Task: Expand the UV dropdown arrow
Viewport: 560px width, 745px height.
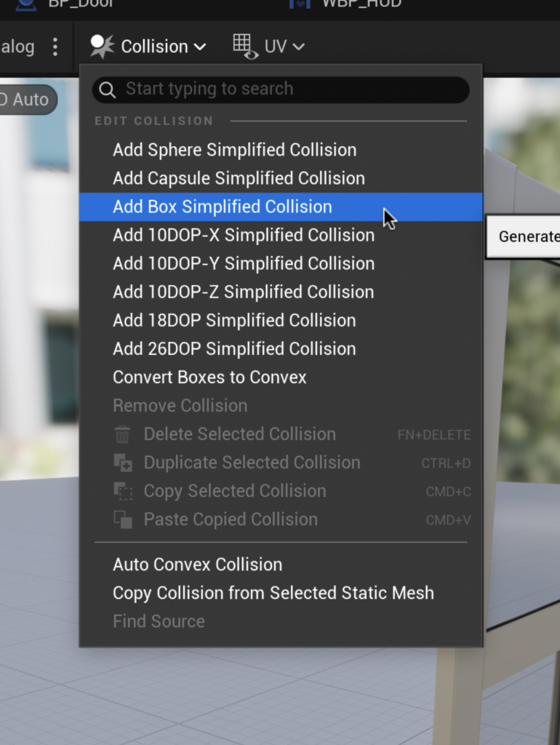Action: pos(297,47)
